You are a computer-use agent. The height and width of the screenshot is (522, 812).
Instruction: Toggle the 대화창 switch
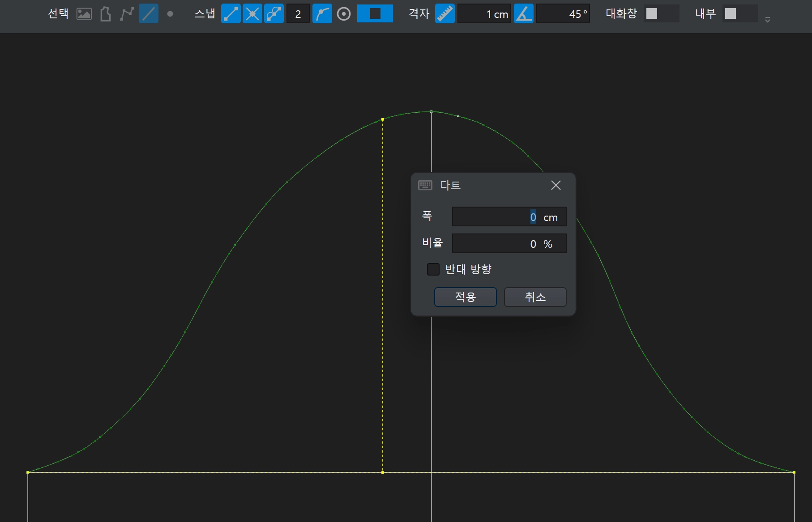(x=661, y=14)
